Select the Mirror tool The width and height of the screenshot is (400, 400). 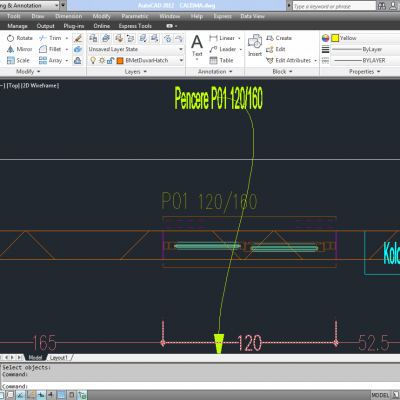coord(20,49)
